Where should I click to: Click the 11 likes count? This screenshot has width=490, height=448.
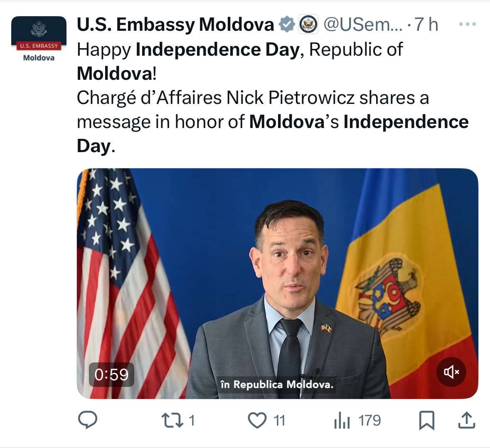(279, 421)
